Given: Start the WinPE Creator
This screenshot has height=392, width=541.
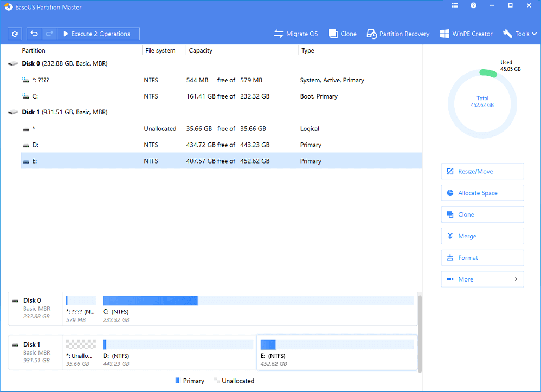Looking at the screenshot, I should point(466,34).
